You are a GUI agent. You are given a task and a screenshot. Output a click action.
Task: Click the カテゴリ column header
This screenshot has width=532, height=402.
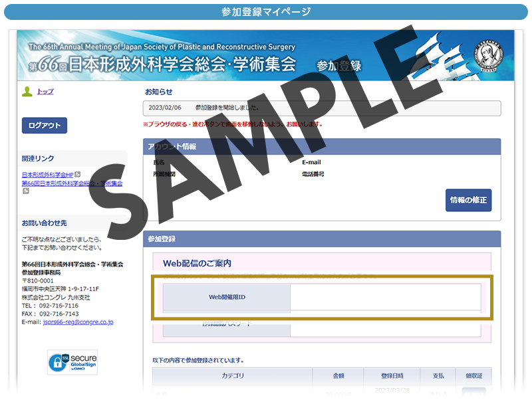tap(232, 375)
